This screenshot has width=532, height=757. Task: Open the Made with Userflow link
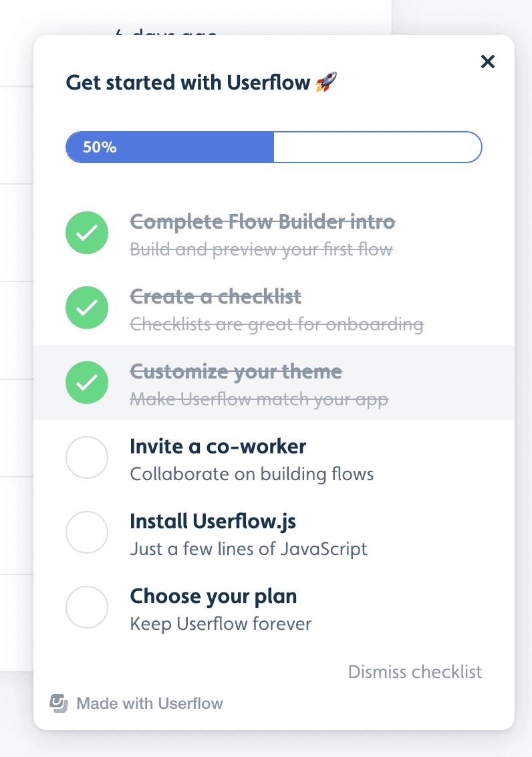pos(149,704)
